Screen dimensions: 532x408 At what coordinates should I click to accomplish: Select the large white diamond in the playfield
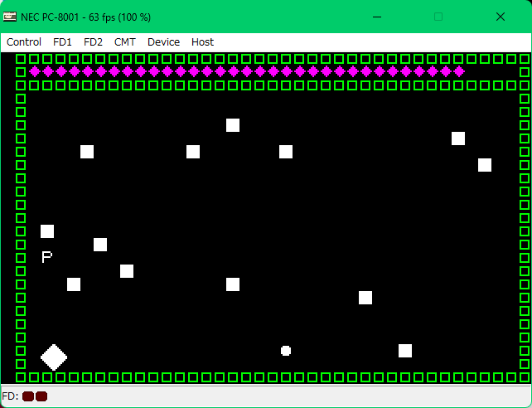(54, 357)
